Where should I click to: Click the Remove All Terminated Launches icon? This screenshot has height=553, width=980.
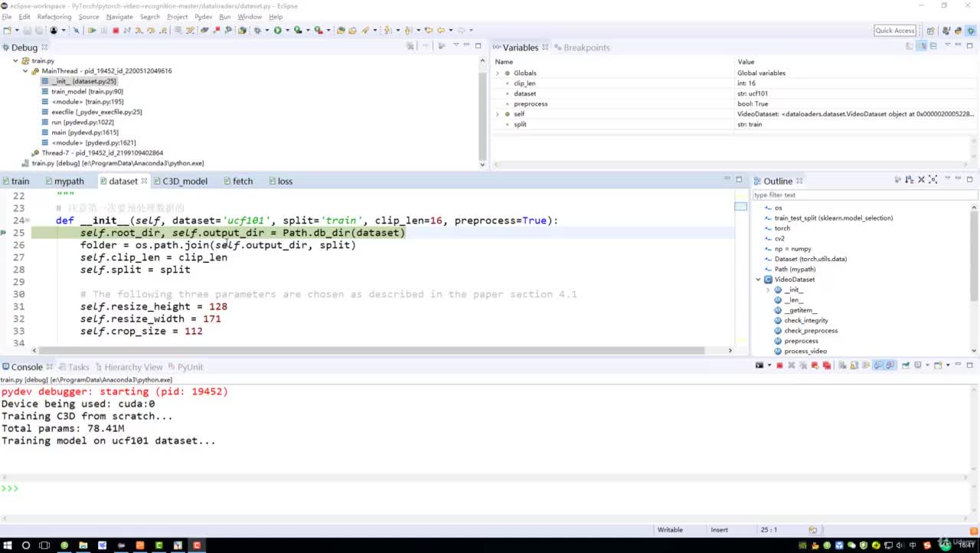coord(802,365)
